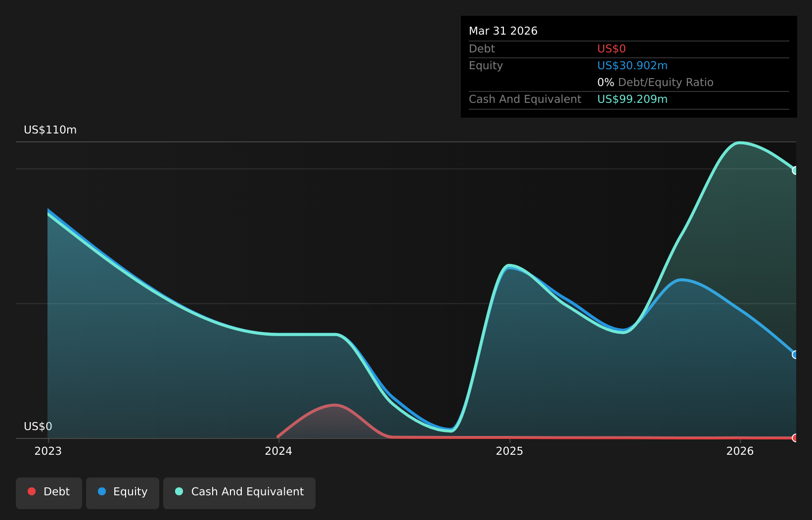
Task: Select the Equity data point marker at chart end
Action: pos(795,354)
